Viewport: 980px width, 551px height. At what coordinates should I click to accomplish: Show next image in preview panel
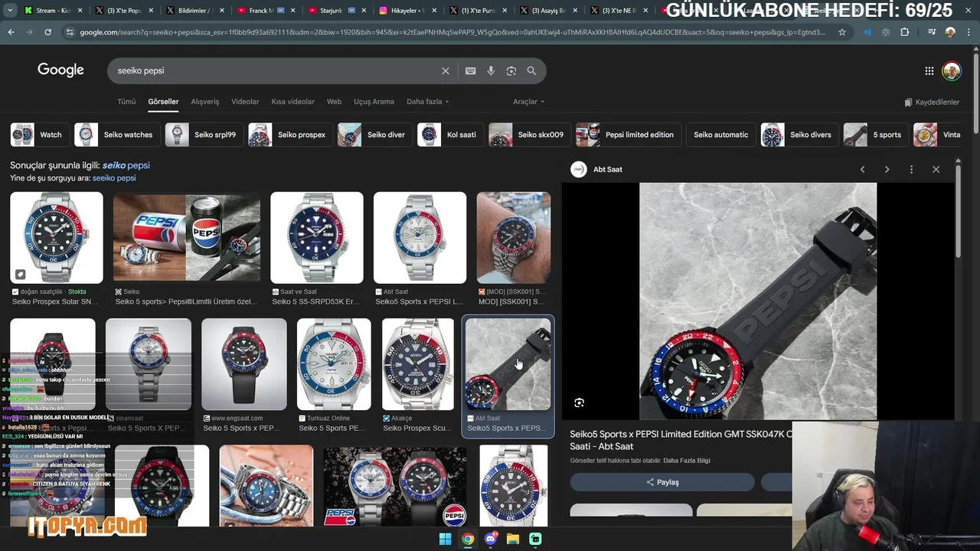[x=887, y=169]
